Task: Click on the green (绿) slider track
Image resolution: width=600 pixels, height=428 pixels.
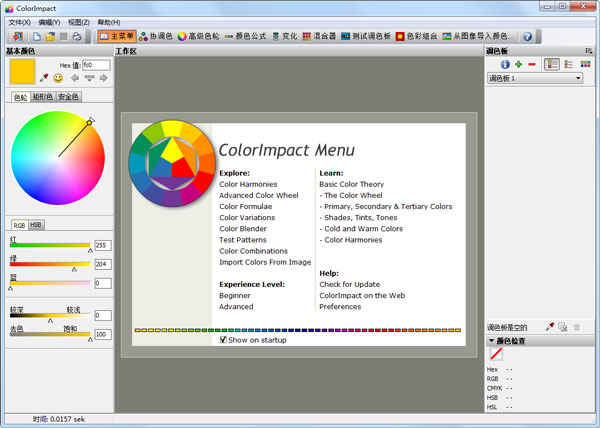Action: click(50, 264)
